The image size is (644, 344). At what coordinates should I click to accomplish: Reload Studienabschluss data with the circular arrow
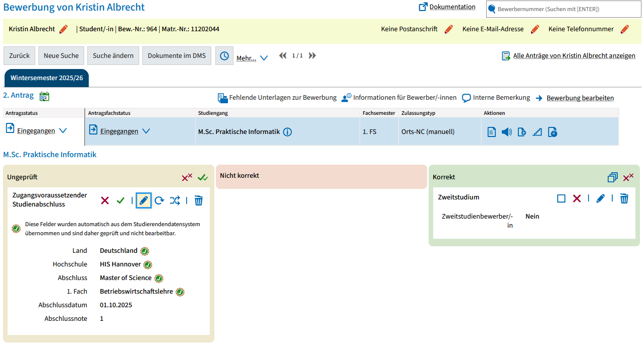coord(159,200)
